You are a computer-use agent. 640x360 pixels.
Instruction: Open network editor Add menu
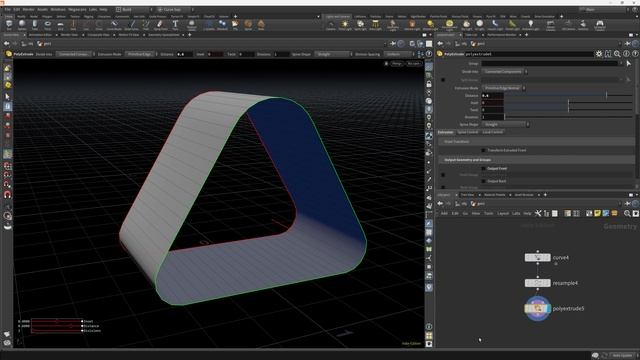444,213
